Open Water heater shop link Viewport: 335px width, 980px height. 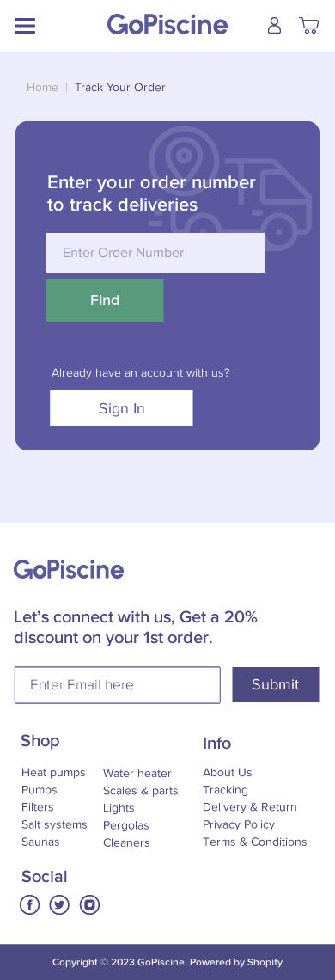tap(137, 774)
